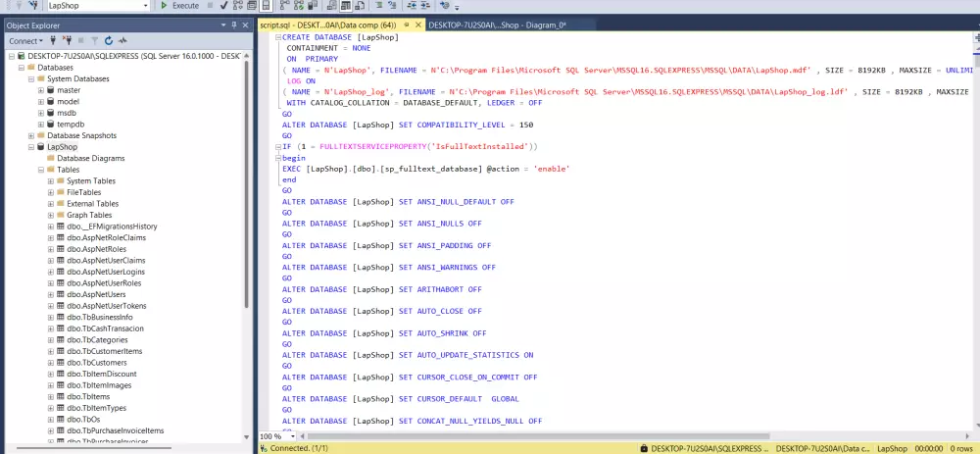
Task: Click the ALTER DATABASE SET AUTO_SHRINK OFF line
Action: point(384,333)
